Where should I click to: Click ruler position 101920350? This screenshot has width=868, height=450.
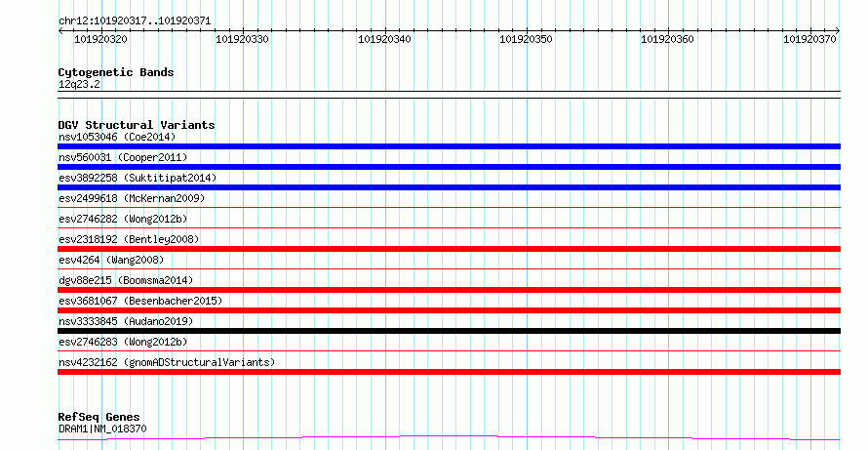tap(526, 39)
